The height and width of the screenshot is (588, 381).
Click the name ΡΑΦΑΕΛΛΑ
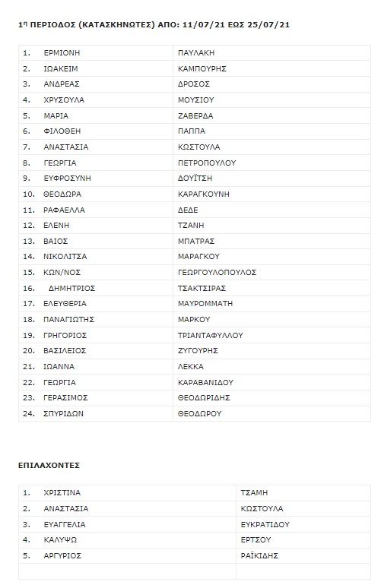pyautogui.click(x=64, y=210)
